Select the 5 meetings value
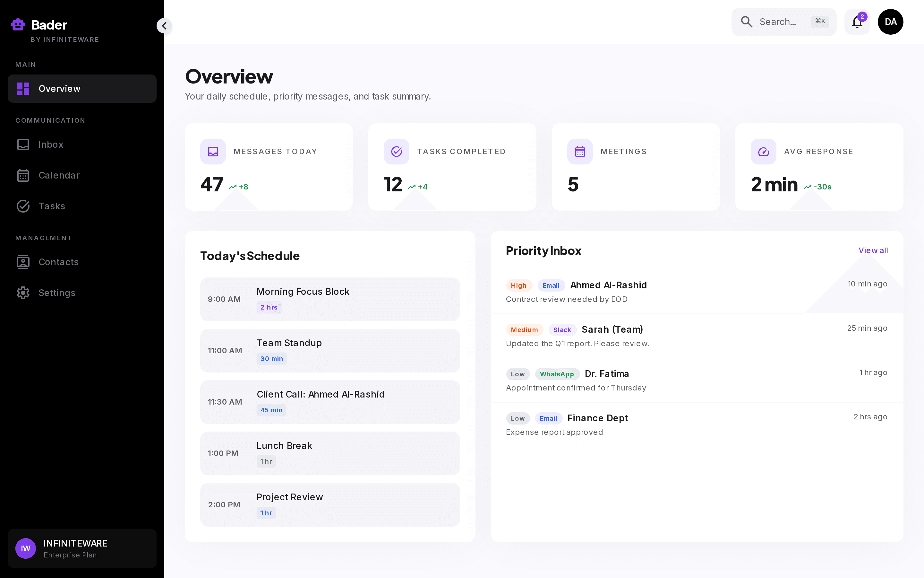924x578 pixels. click(573, 185)
